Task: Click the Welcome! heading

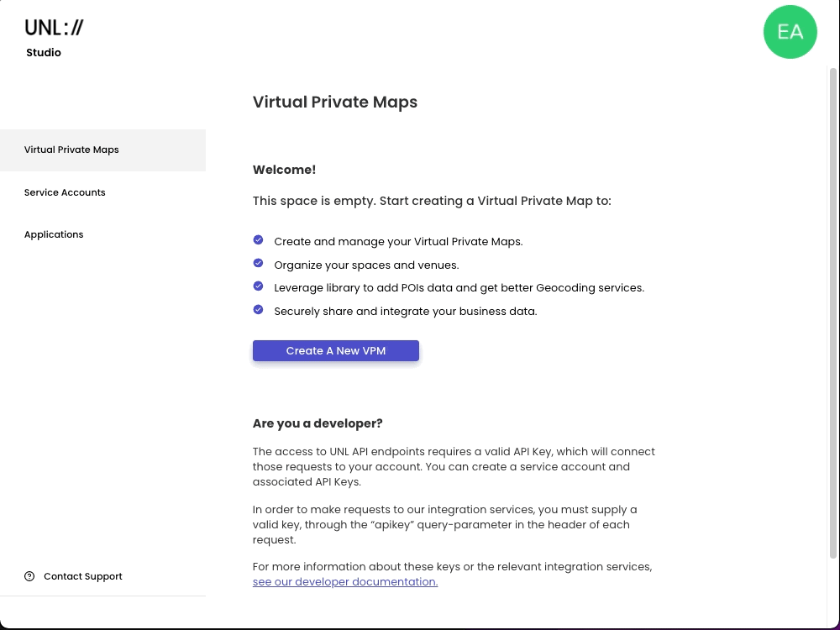Action: (284, 170)
